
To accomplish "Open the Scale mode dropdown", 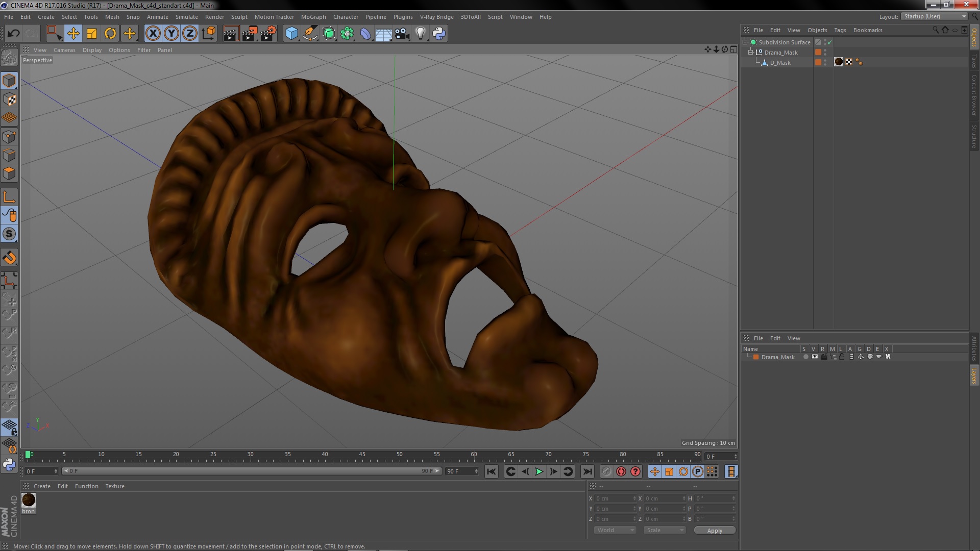I will click(664, 531).
